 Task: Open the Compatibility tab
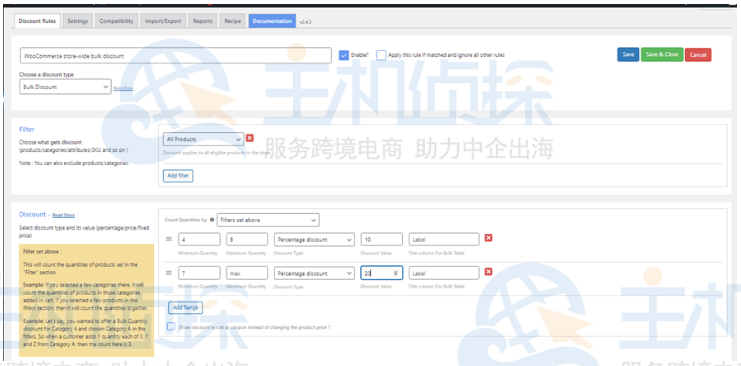coord(116,21)
